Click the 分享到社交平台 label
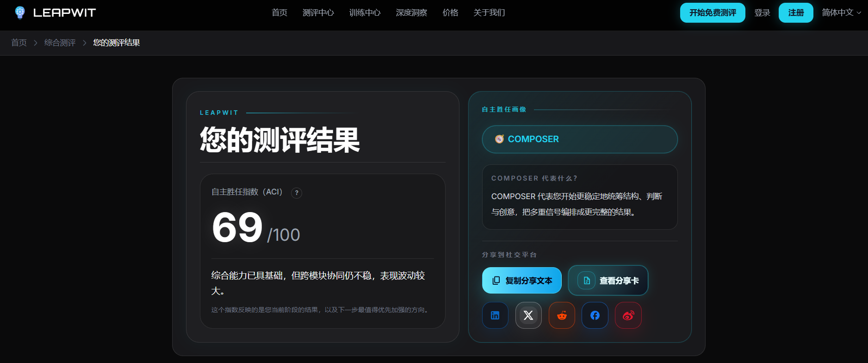This screenshot has height=363, width=868. coord(509,255)
